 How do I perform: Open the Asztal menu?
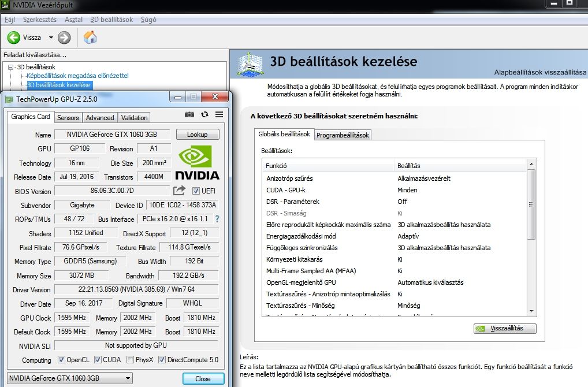point(73,20)
